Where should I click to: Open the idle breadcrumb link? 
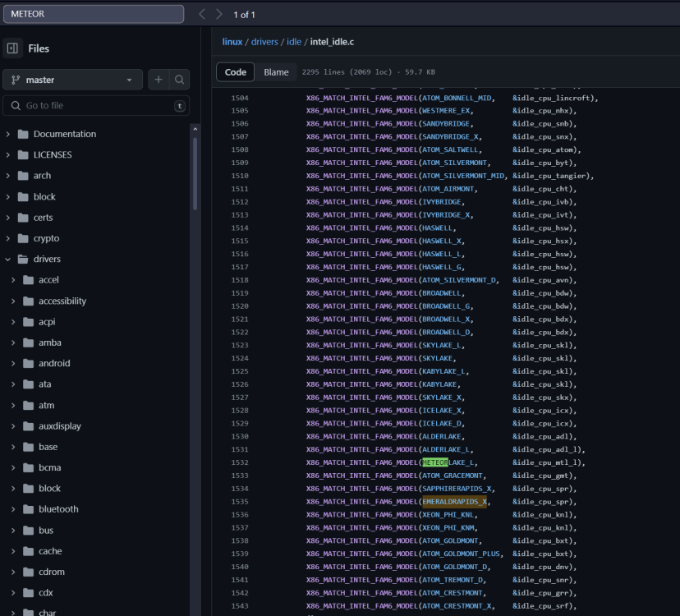point(293,42)
